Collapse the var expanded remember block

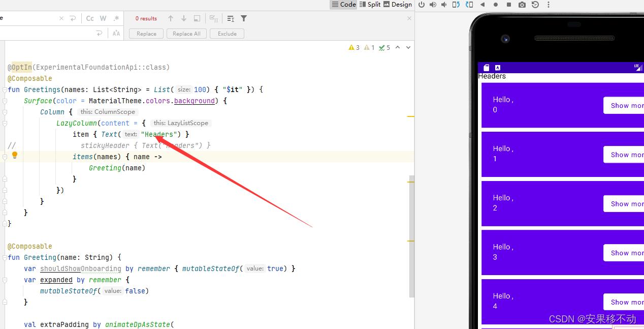[5, 280]
